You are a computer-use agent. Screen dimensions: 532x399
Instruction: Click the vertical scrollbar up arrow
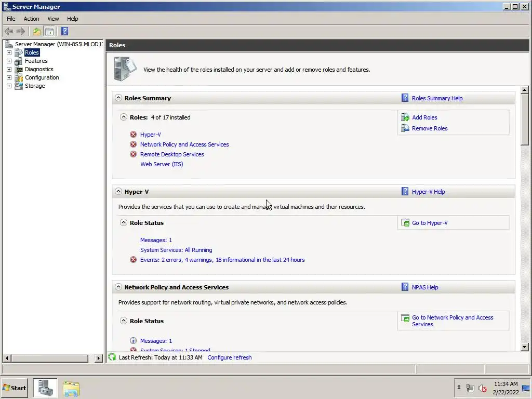click(524, 90)
